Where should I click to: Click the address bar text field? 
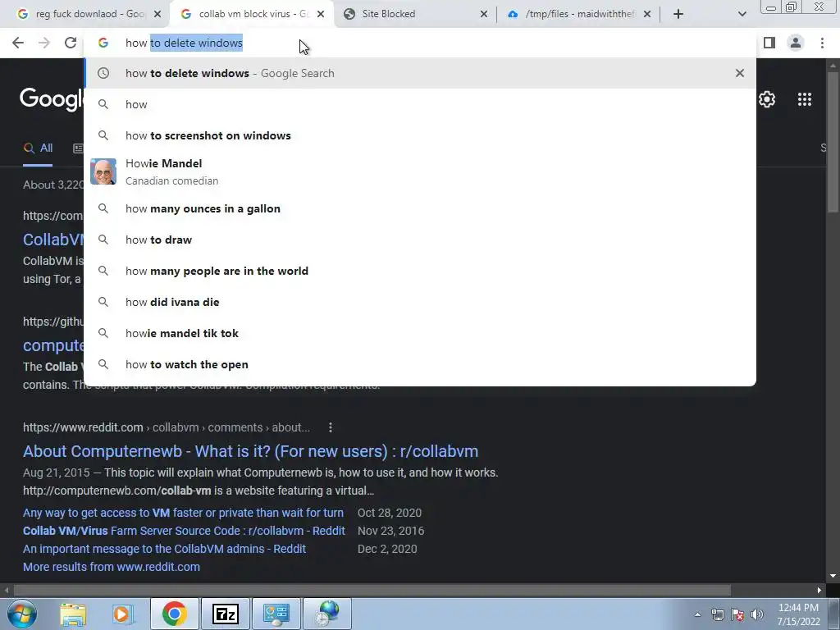[420, 43]
